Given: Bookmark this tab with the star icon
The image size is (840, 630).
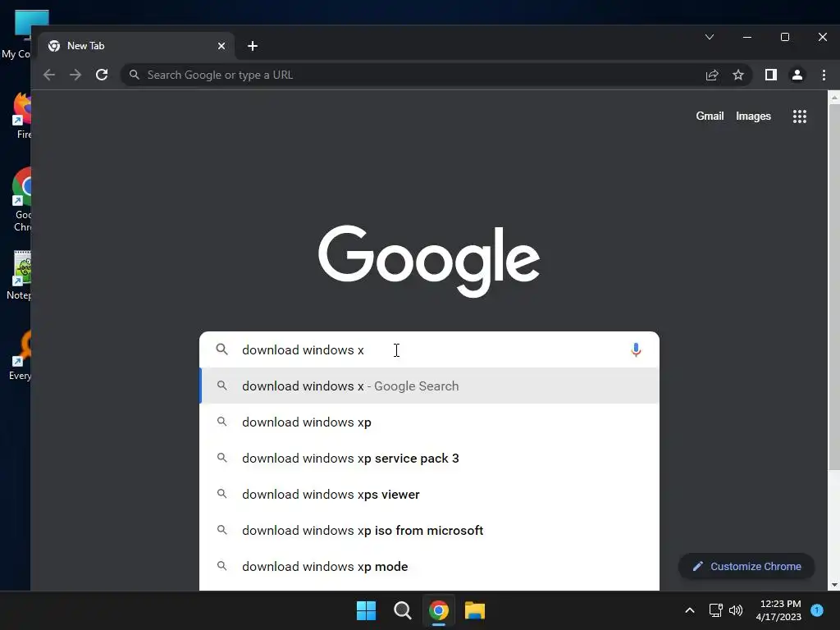Looking at the screenshot, I should pos(738,75).
